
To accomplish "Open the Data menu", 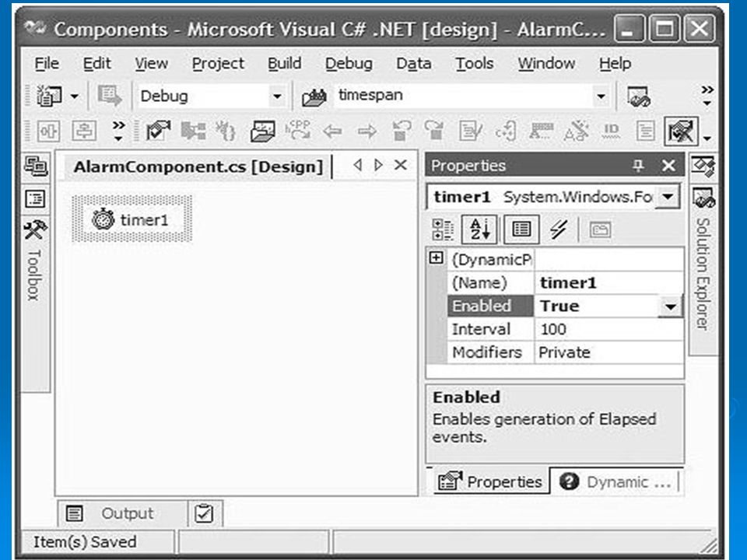I will pos(413,63).
